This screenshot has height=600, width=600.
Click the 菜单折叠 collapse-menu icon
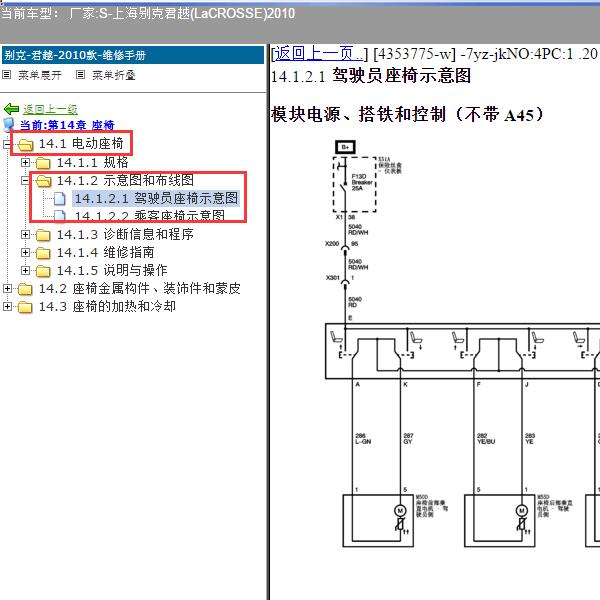pyautogui.click(x=80, y=75)
